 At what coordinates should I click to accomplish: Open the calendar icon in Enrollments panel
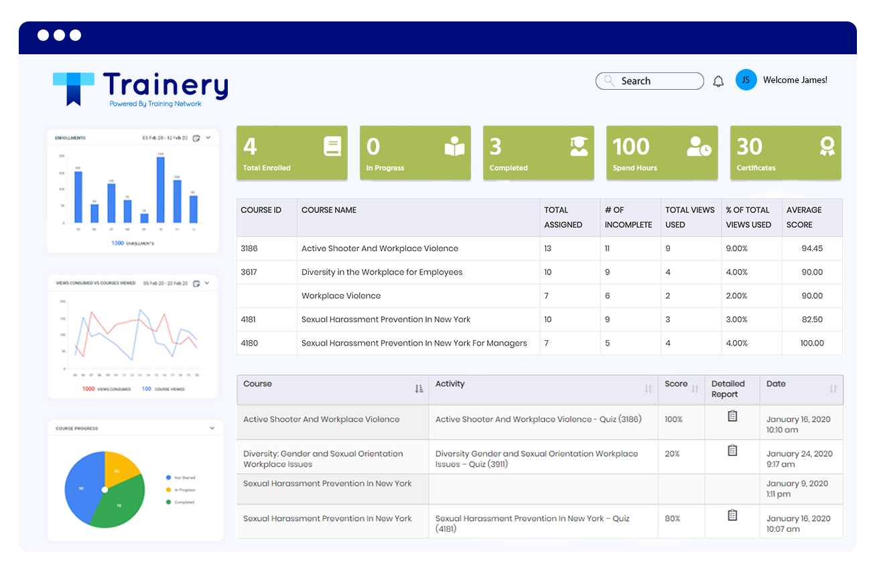(x=196, y=138)
